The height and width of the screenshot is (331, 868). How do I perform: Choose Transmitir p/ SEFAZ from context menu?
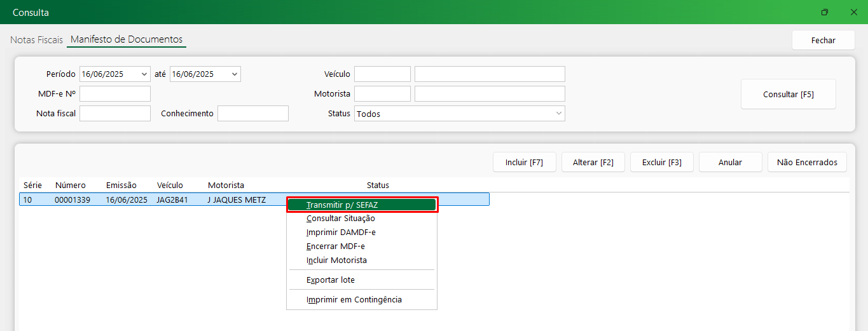click(x=362, y=205)
